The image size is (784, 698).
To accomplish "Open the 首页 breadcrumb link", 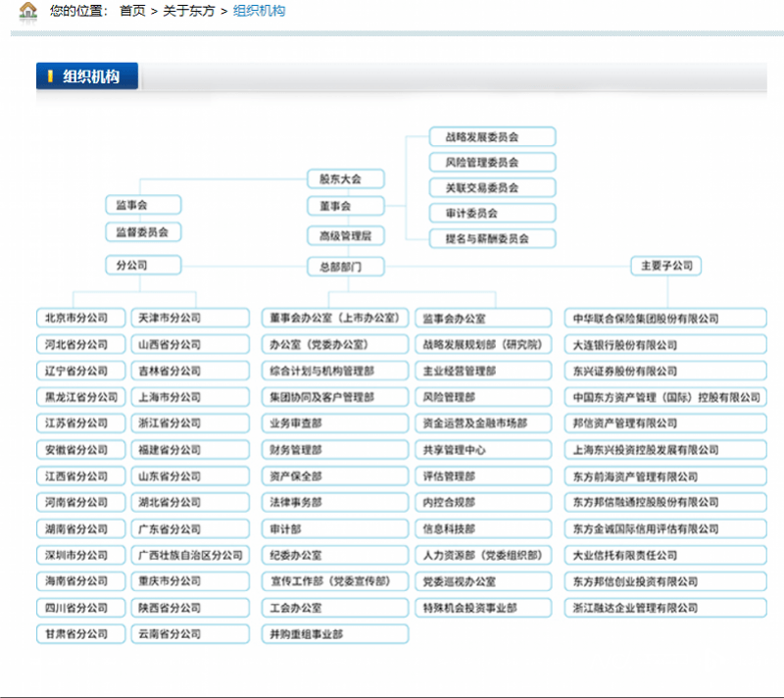I will 132,11.
